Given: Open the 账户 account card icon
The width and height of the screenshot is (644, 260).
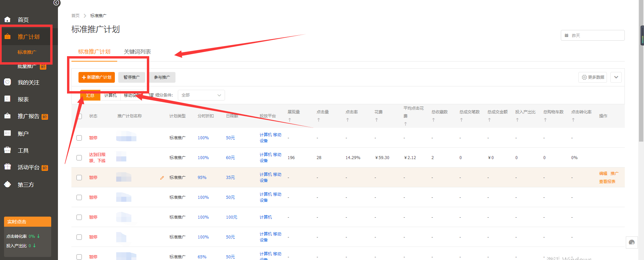Looking at the screenshot, I should [7, 133].
